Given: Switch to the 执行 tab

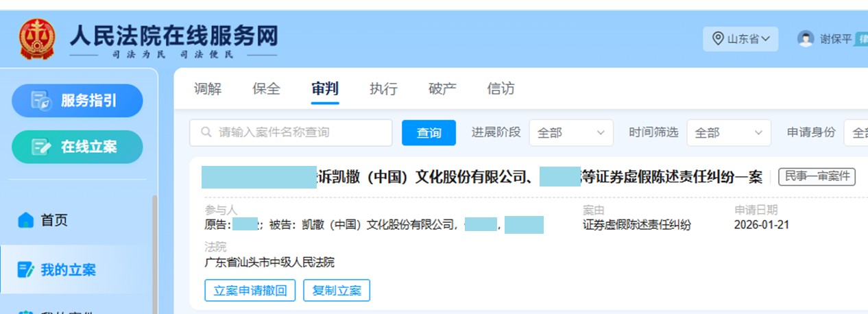Looking at the screenshot, I should (383, 89).
